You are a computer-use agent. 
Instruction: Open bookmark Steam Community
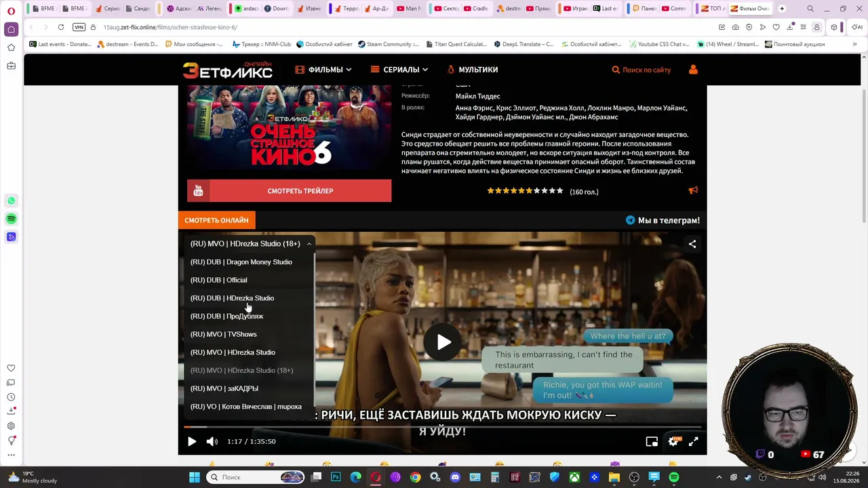389,44
